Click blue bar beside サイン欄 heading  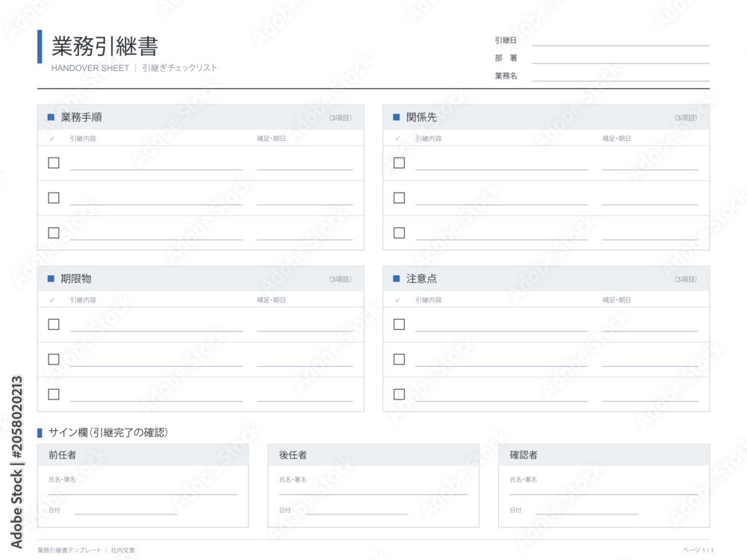40,433
